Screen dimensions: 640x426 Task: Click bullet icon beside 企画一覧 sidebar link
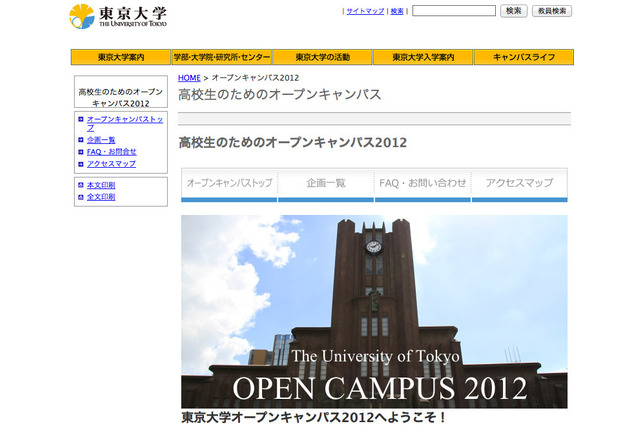click(80, 140)
